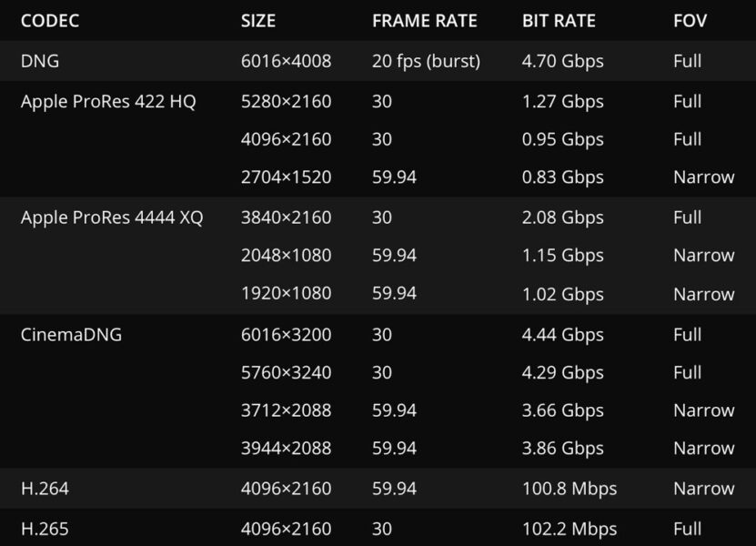Click the FOV column header
Image resolution: width=756 pixels, height=546 pixels.
point(690,20)
